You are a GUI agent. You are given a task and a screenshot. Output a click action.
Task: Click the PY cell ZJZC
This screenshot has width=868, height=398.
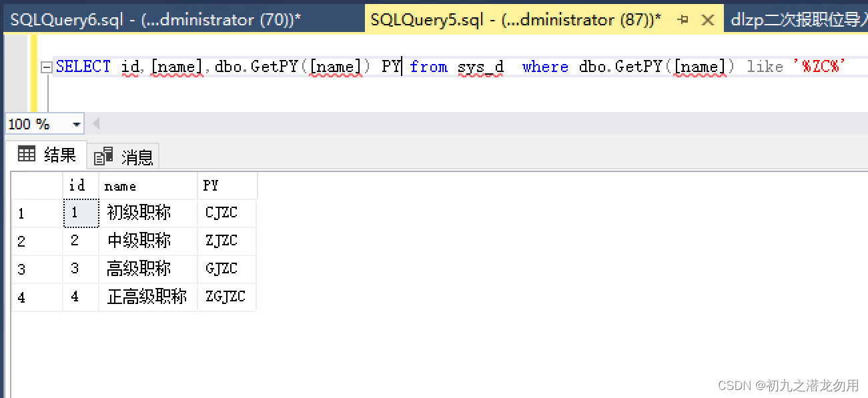pyautogui.click(x=228, y=241)
